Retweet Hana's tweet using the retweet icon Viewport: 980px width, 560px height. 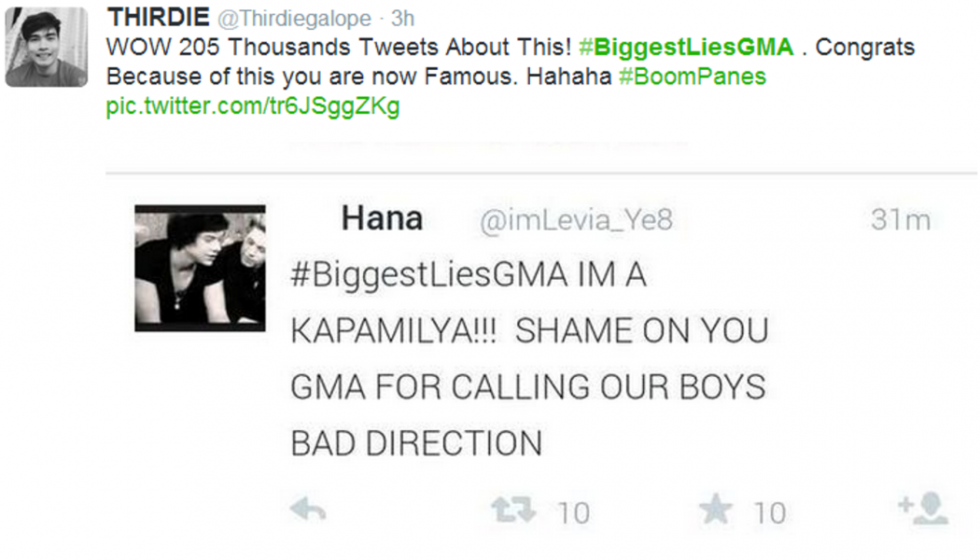513,510
